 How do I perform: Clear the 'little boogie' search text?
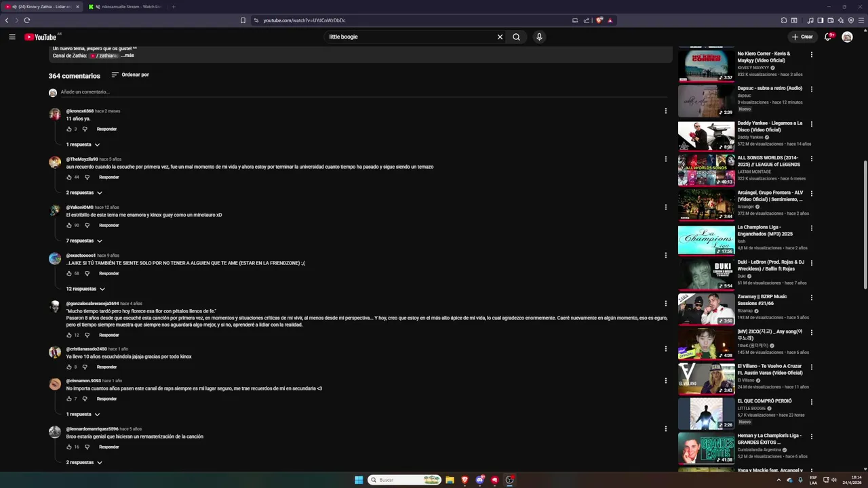[x=500, y=37]
